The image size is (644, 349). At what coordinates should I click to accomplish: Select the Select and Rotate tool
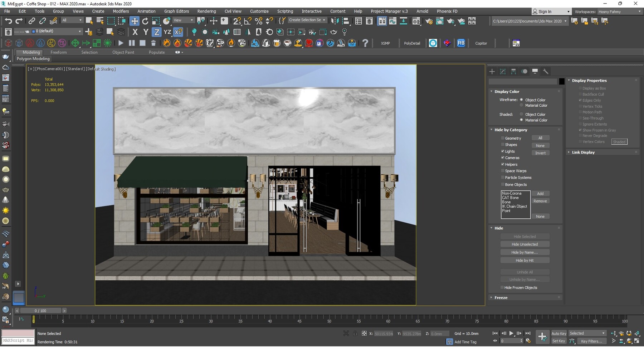pyautogui.click(x=145, y=21)
